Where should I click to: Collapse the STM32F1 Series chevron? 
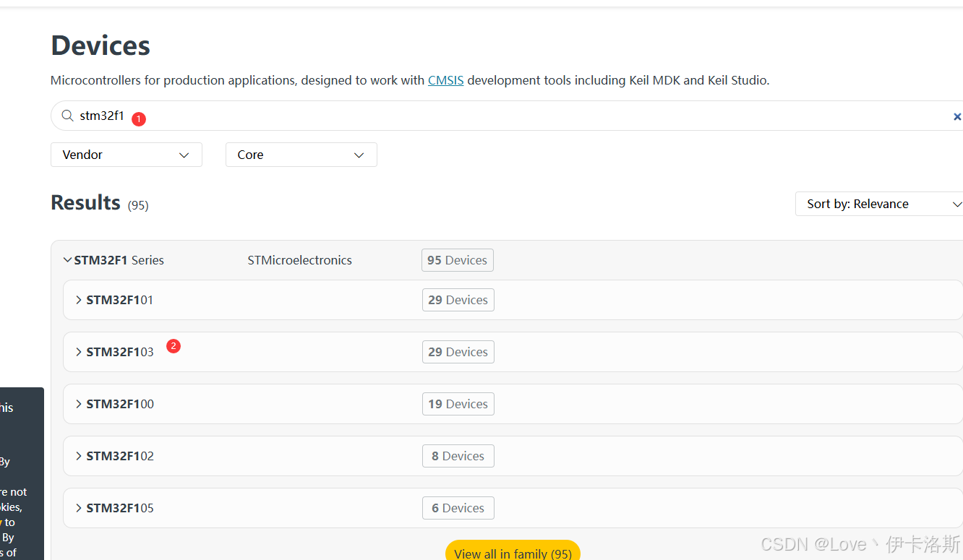coord(67,260)
